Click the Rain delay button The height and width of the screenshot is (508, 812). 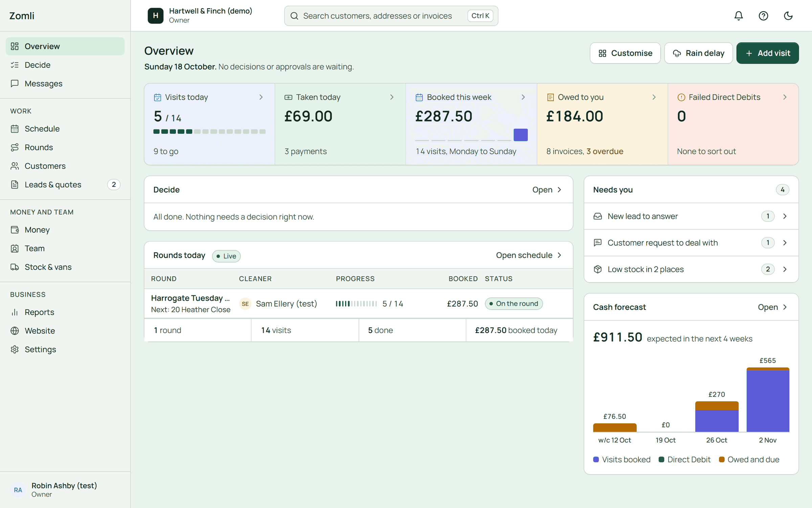click(698, 53)
